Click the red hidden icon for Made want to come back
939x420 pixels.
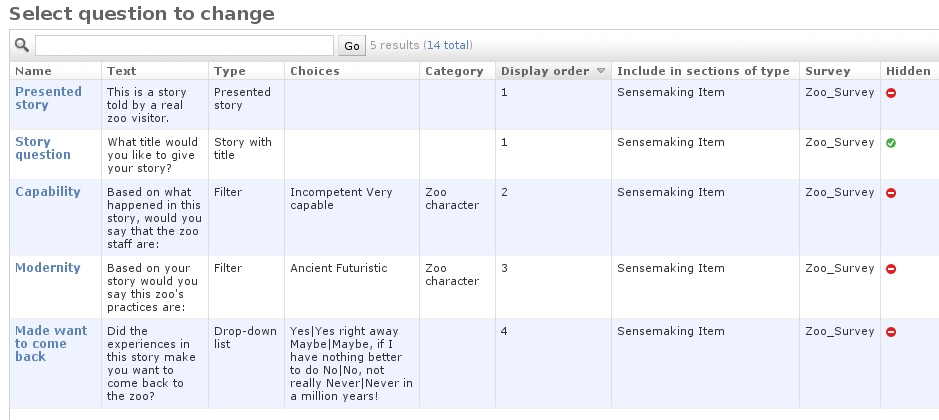(x=891, y=332)
